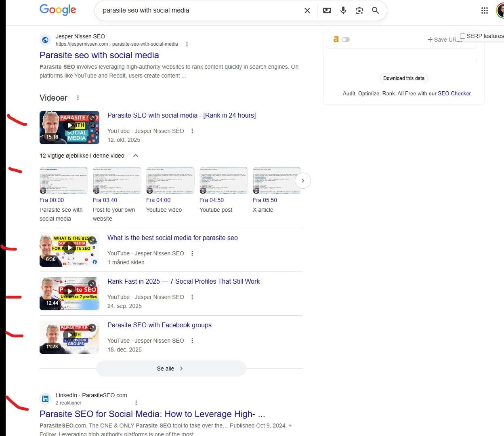
Task: Play the 12:44 video thumbnail
Action: pyautogui.click(x=69, y=294)
